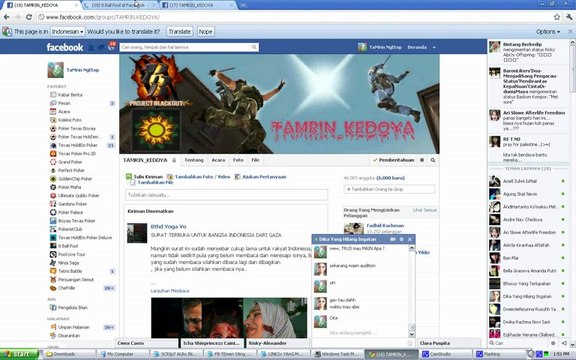
Task: Open chat sidebar options gear
Action: click(x=553, y=343)
